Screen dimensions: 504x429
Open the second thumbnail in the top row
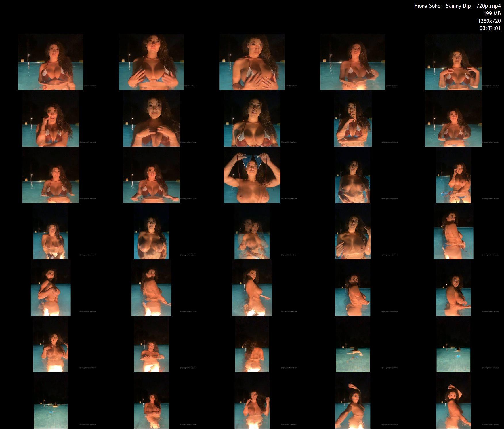coord(151,62)
